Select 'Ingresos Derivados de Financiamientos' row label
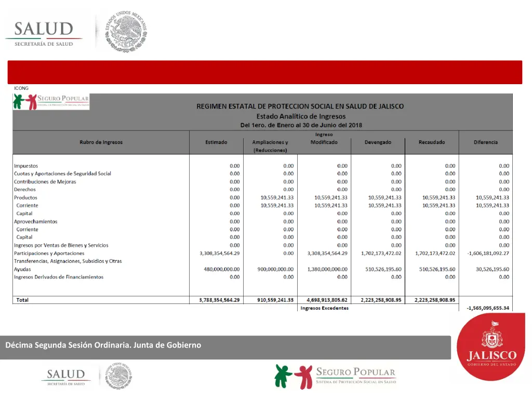The image size is (532, 399). click(58, 277)
